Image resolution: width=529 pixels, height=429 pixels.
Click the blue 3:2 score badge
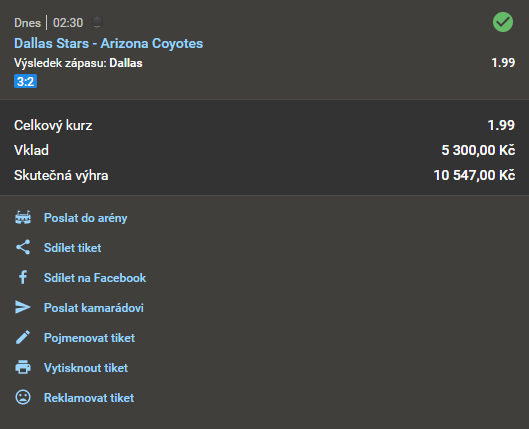25,81
